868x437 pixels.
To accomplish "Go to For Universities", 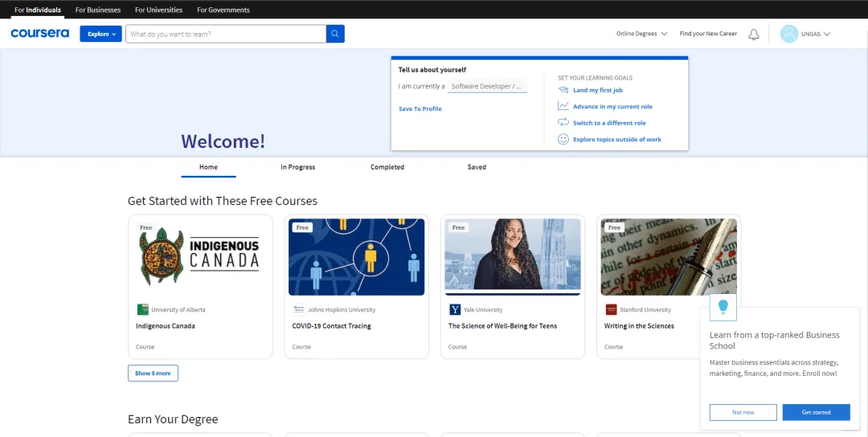I will pyautogui.click(x=159, y=10).
